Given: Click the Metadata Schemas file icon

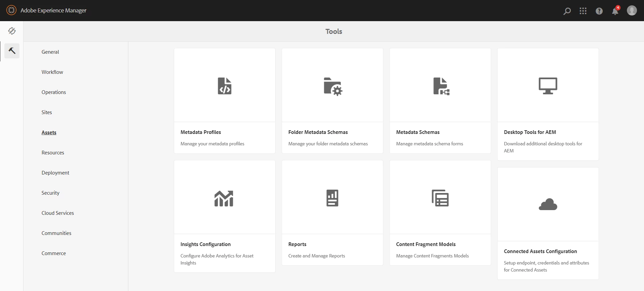Looking at the screenshot, I should point(441,86).
